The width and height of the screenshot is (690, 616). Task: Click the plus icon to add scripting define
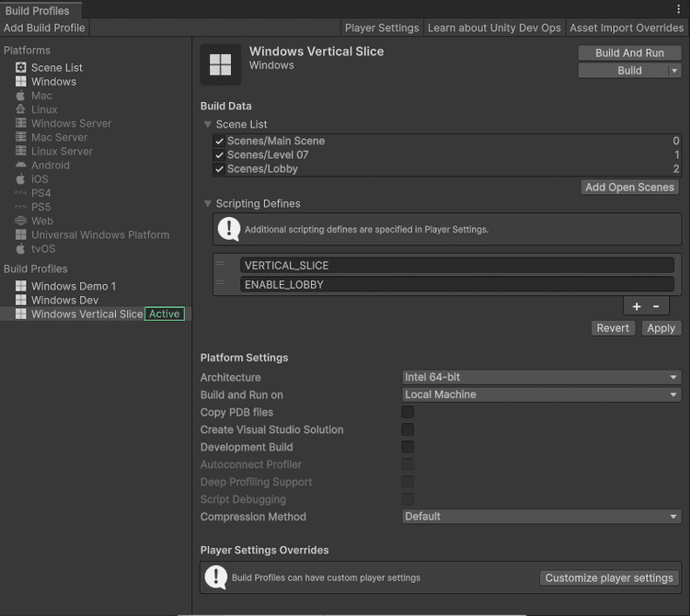637,306
